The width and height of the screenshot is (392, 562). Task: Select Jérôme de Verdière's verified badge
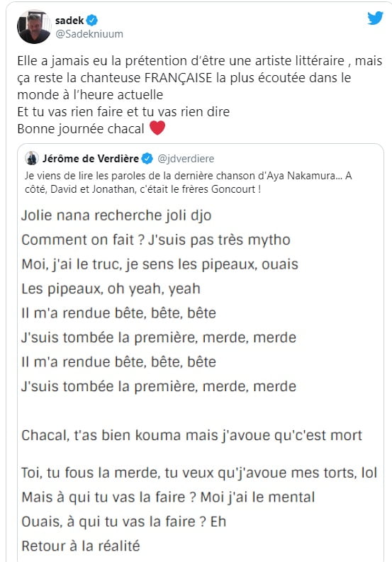point(147,159)
